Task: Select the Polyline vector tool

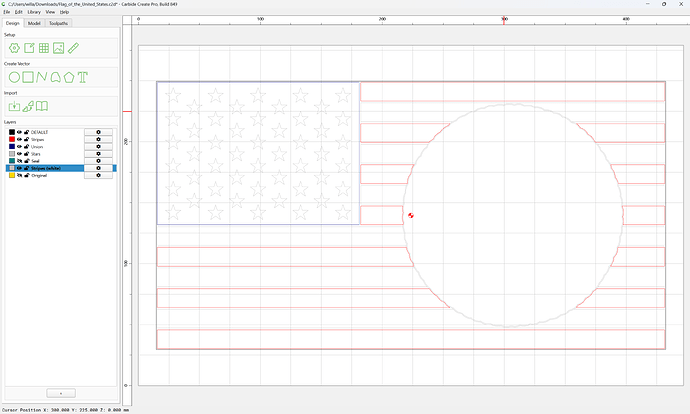Action: click(x=42, y=77)
